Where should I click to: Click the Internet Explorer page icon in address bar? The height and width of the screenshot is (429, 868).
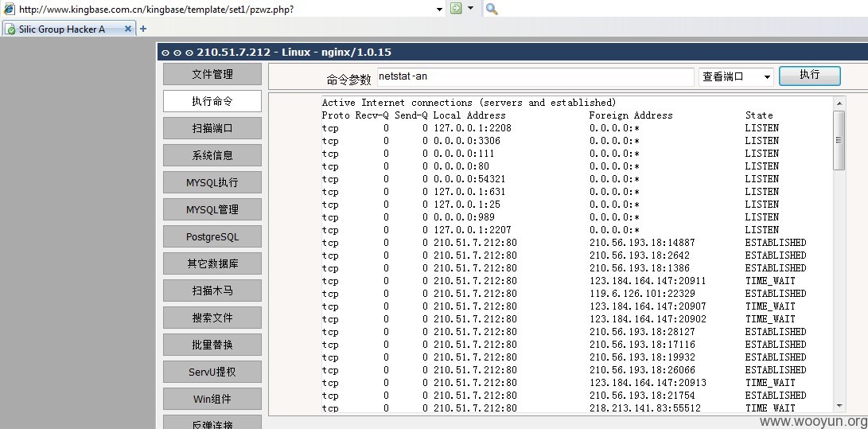tap(8, 9)
